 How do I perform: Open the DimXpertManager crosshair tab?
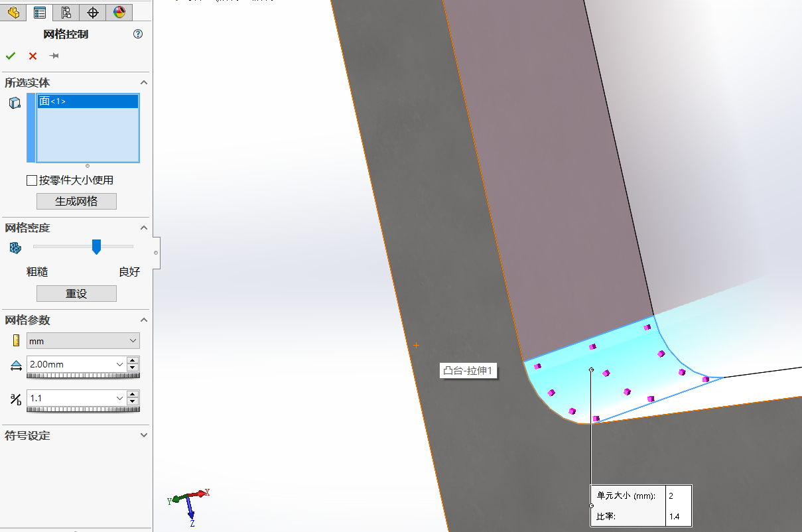(92, 12)
